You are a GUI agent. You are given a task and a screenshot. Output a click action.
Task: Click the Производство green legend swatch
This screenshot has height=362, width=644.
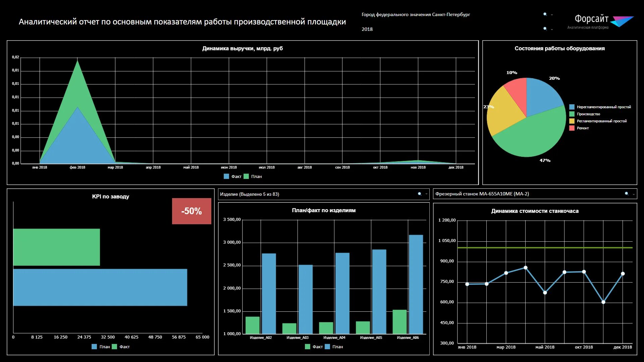pos(572,114)
